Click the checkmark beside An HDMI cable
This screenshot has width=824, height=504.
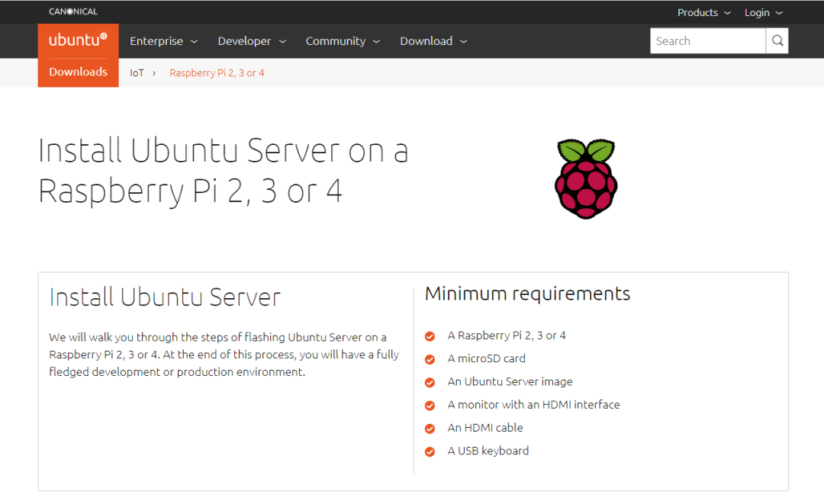click(x=430, y=429)
